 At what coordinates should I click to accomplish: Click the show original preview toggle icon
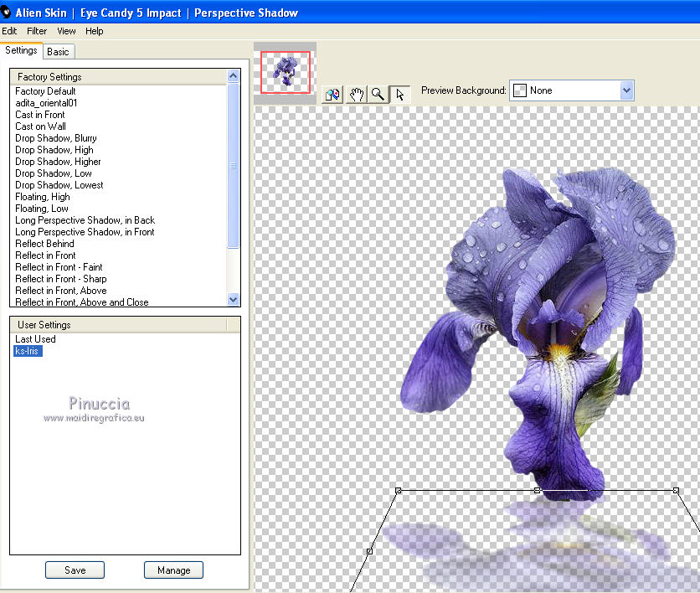point(332,94)
